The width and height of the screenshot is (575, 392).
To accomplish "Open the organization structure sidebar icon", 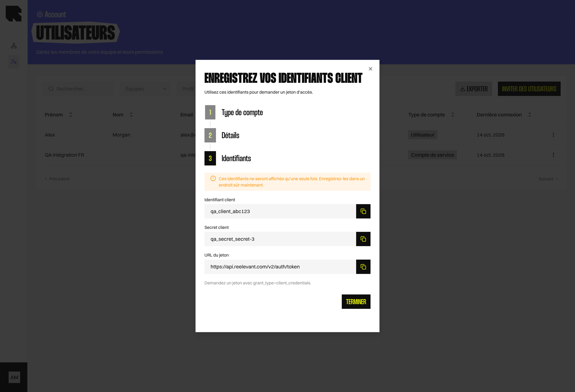I will [14, 46].
